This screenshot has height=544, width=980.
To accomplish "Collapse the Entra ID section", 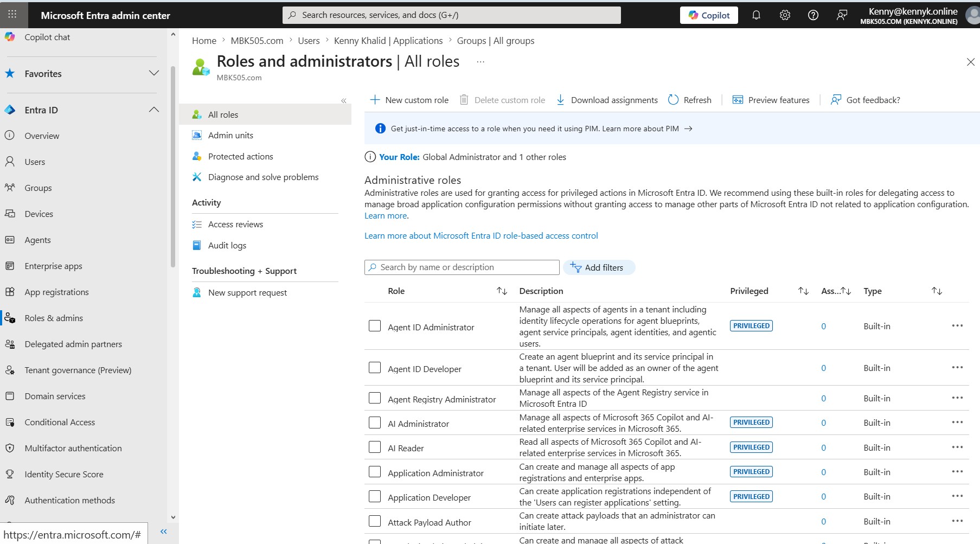I will [154, 110].
